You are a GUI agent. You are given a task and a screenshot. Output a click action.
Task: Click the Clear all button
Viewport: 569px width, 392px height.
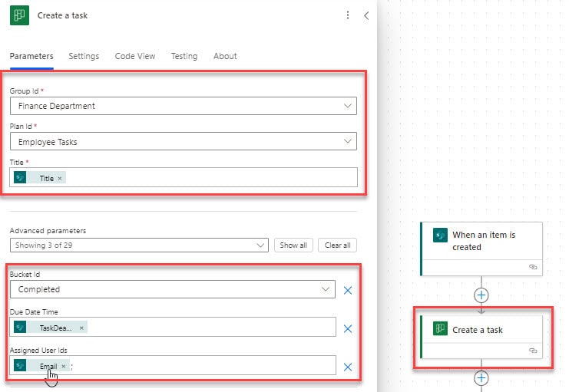click(337, 245)
